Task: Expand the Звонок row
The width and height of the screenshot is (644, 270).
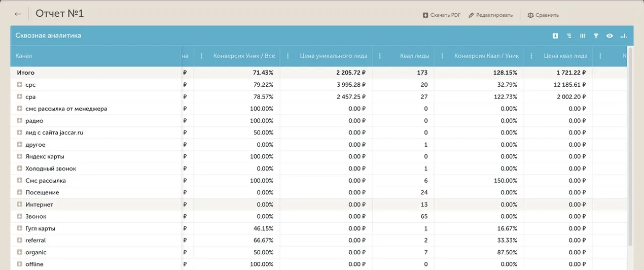Action: (20, 216)
